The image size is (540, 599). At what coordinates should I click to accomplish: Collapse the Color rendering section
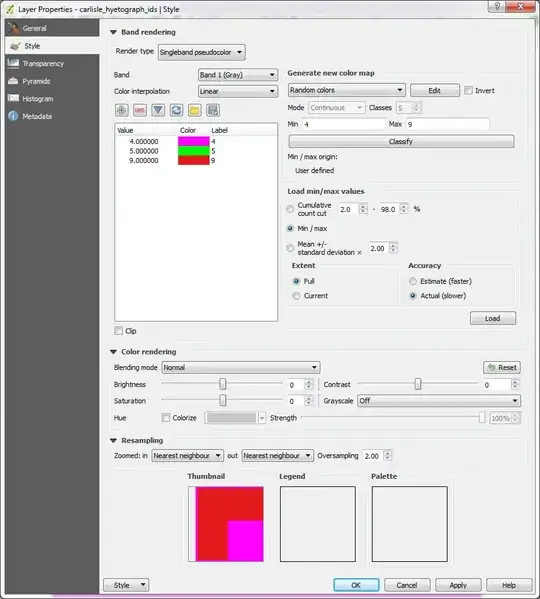pos(113,352)
